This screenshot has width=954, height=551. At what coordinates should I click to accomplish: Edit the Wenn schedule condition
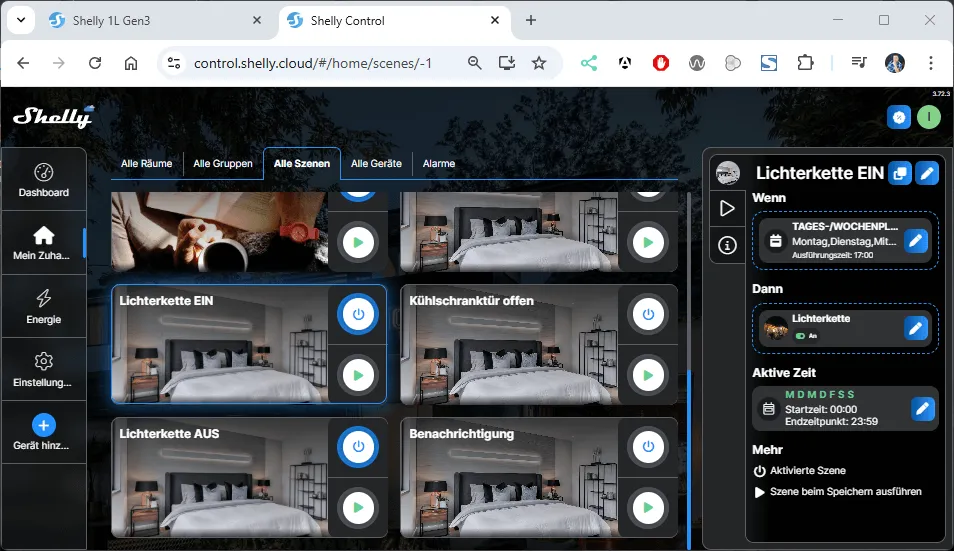point(916,241)
